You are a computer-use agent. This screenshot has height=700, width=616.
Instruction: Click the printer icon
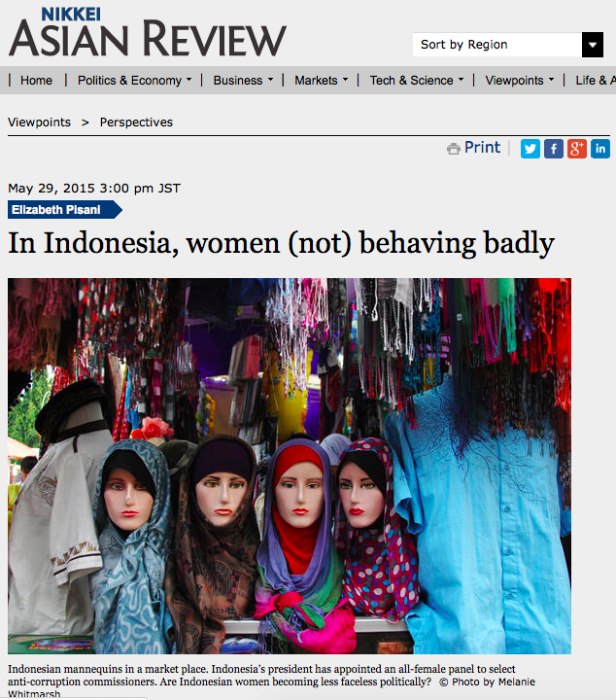pyautogui.click(x=453, y=149)
